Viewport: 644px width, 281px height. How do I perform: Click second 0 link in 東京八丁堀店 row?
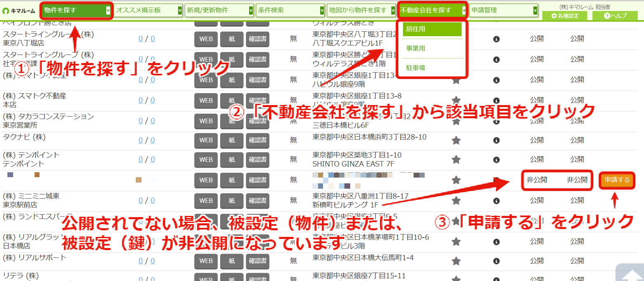(153, 39)
